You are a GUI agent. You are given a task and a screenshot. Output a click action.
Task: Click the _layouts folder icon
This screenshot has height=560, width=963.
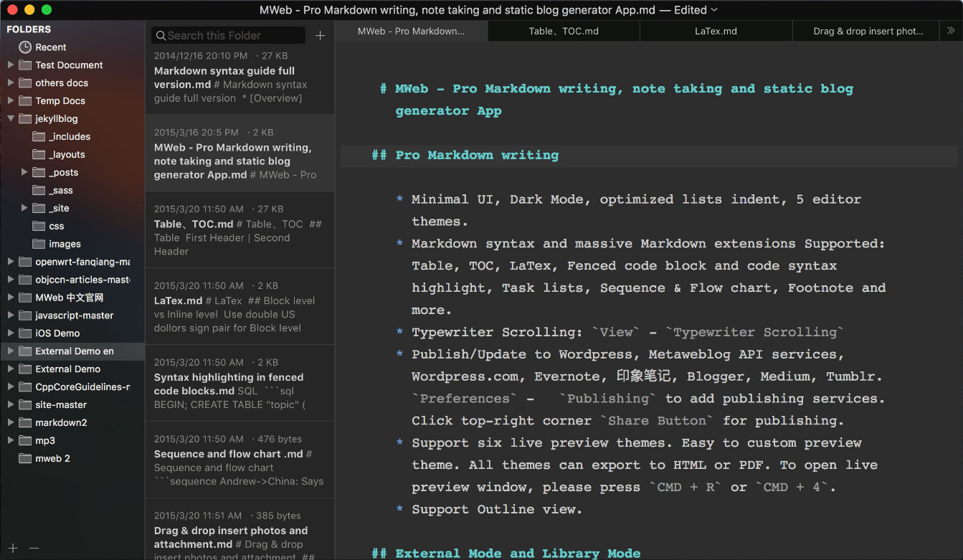point(39,155)
